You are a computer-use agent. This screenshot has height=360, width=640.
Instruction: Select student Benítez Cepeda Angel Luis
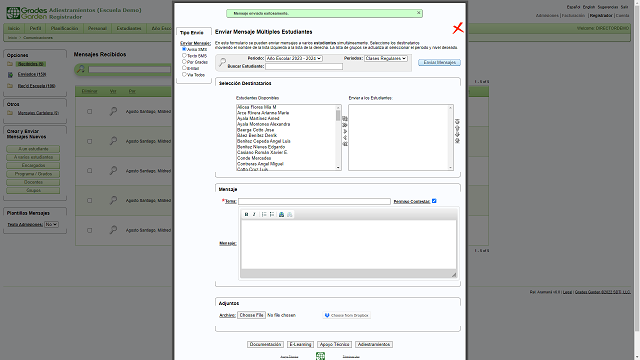tap(264, 141)
